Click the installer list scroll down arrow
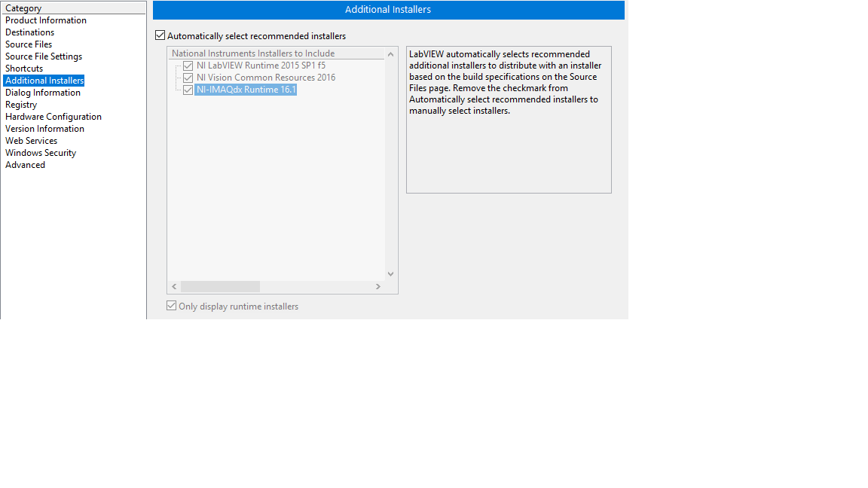Image resolution: width=868 pixels, height=488 pixels. (391, 274)
